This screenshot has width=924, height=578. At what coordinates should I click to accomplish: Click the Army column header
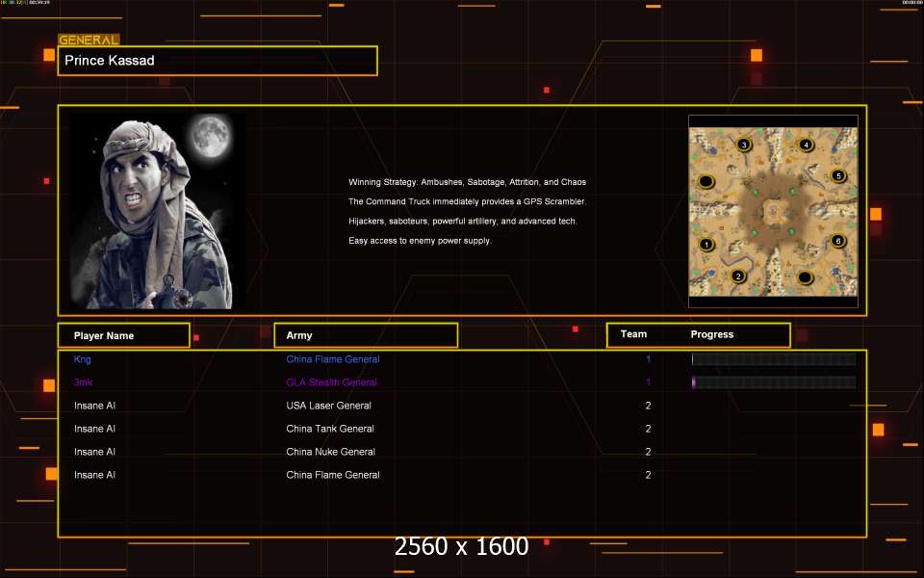[366, 335]
